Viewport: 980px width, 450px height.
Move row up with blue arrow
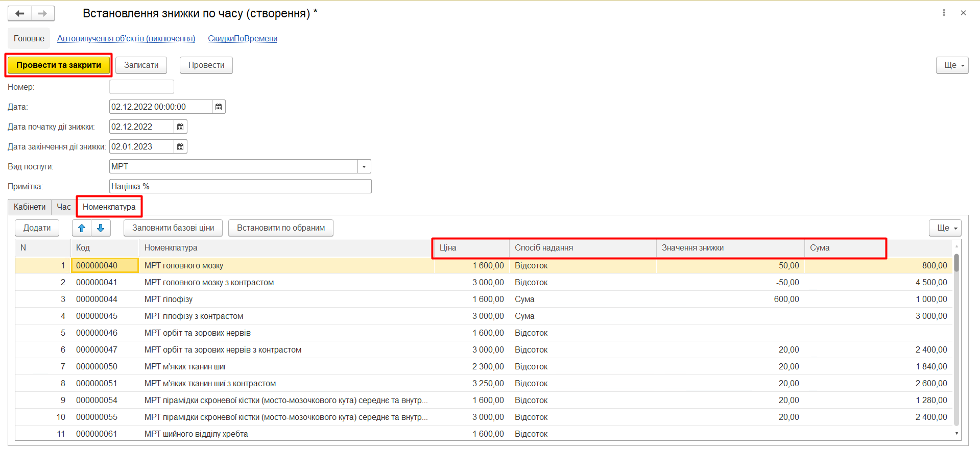[82, 228]
